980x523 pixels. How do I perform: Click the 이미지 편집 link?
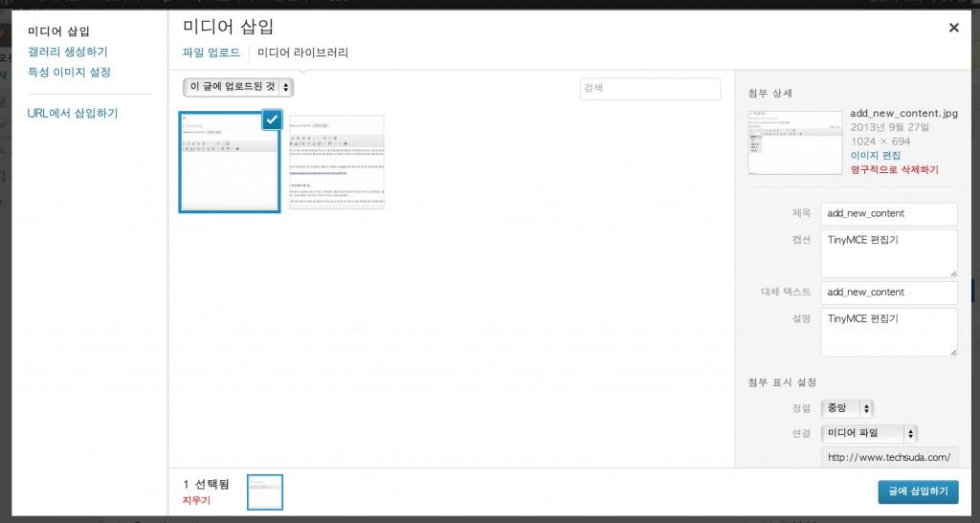point(875,155)
